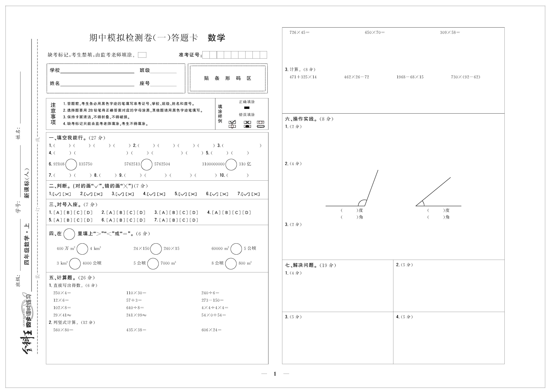Click the problem 54×0÷54=
This screenshot has width=554, height=392.
tap(214, 315)
